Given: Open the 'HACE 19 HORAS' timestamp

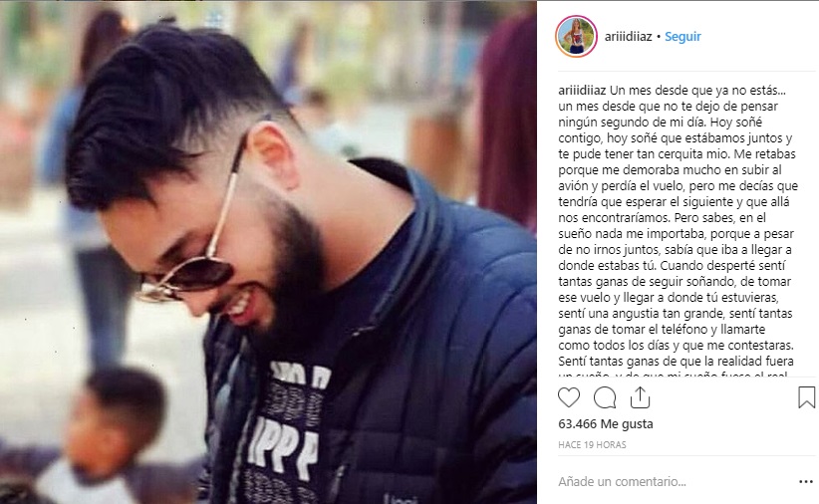Looking at the screenshot, I should tap(592, 445).
